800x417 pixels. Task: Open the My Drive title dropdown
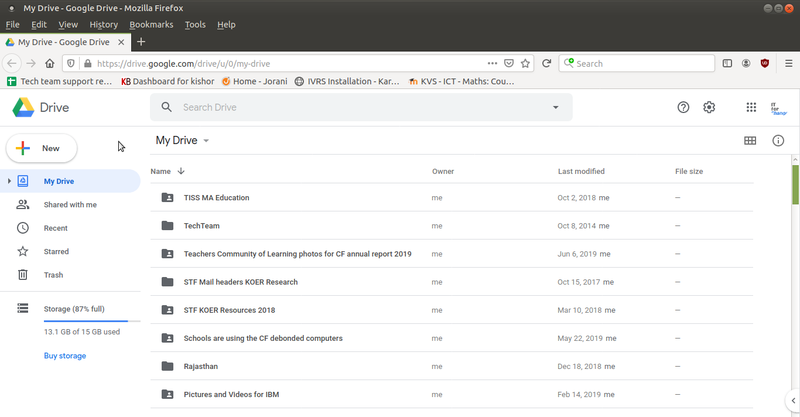click(206, 140)
